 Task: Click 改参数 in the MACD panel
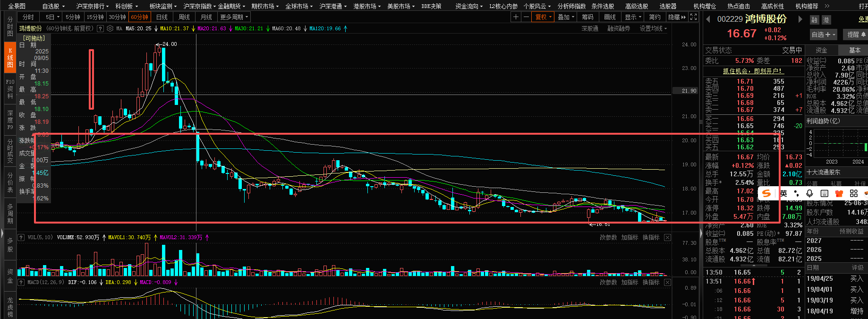click(x=608, y=282)
